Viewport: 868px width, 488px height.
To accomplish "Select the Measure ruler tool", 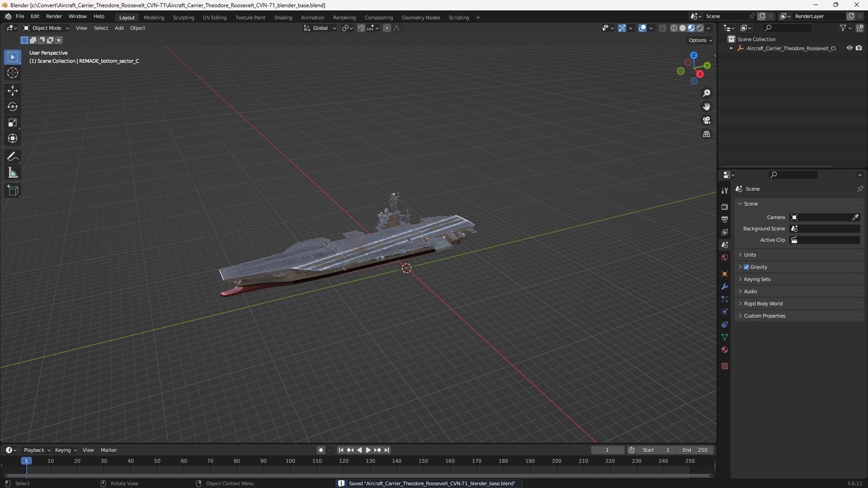I will click(x=13, y=173).
